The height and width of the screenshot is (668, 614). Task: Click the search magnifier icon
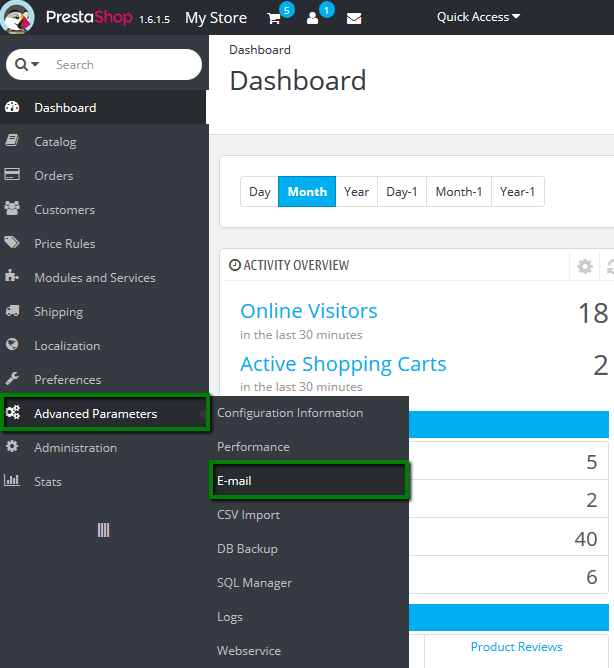click(x=21, y=64)
